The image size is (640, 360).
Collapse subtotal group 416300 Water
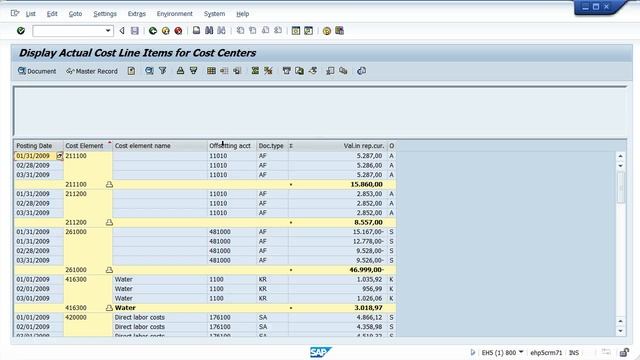pyautogui.click(x=109, y=308)
